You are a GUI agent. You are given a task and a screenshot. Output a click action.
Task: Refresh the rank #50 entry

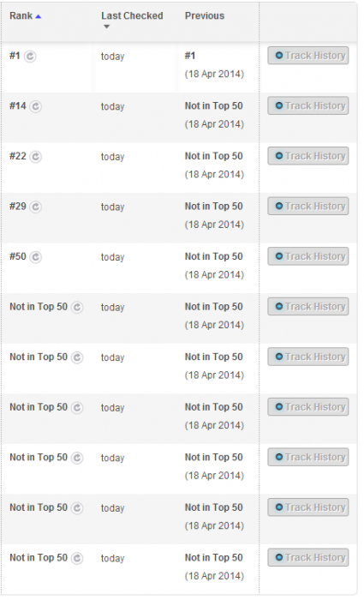36,257
